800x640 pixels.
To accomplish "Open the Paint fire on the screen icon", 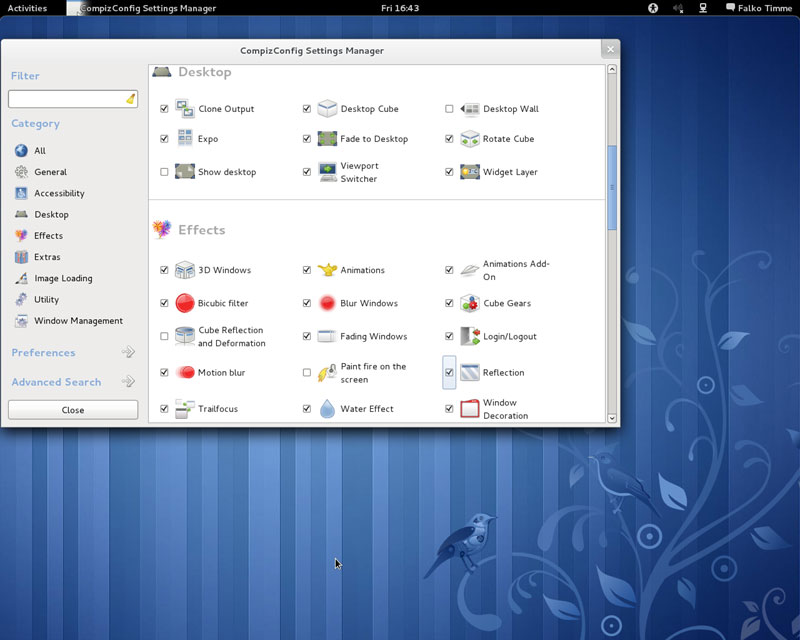I will pos(327,373).
